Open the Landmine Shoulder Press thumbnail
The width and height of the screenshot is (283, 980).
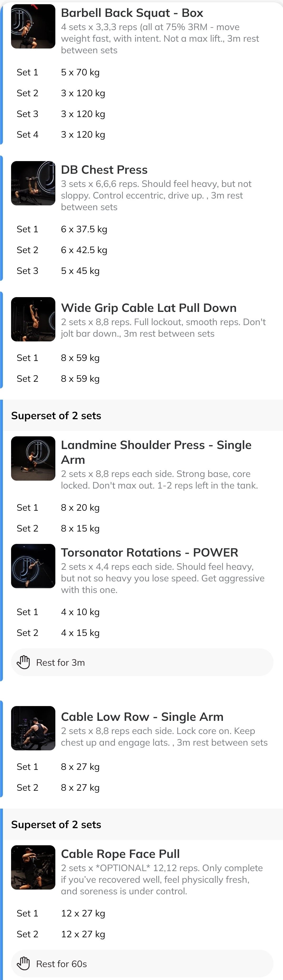click(x=33, y=458)
